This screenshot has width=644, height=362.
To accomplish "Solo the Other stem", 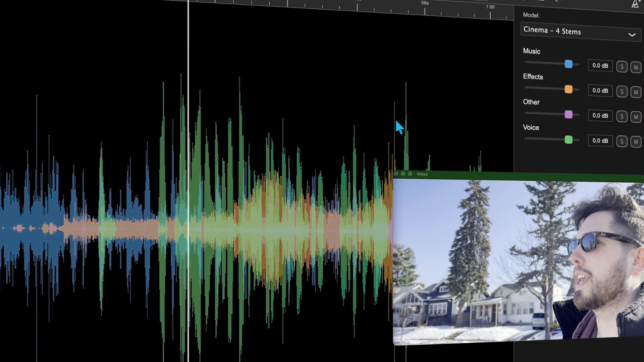I will [x=622, y=116].
